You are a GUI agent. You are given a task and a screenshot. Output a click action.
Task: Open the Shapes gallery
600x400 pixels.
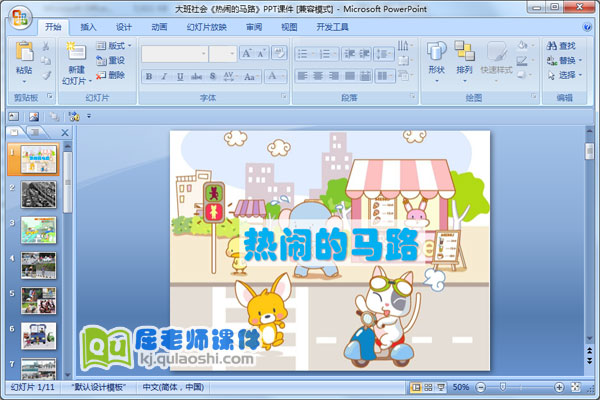pos(437,61)
